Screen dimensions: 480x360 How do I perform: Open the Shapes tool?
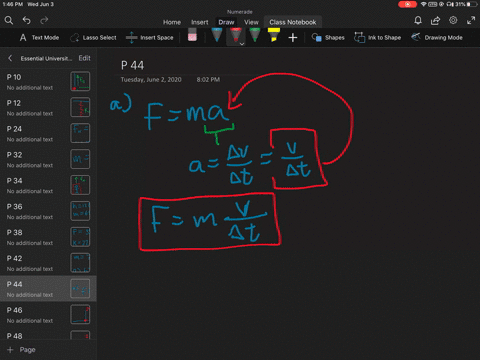coord(328,38)
